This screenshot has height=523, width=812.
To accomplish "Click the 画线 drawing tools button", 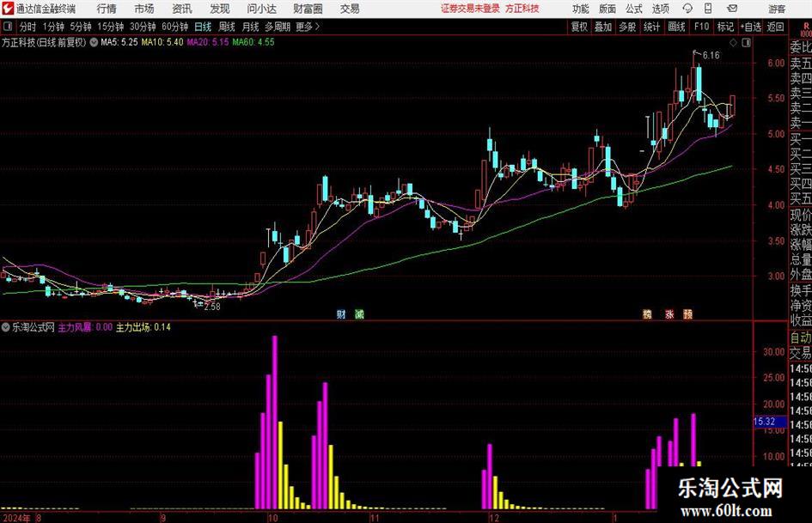I will point(676,27).
